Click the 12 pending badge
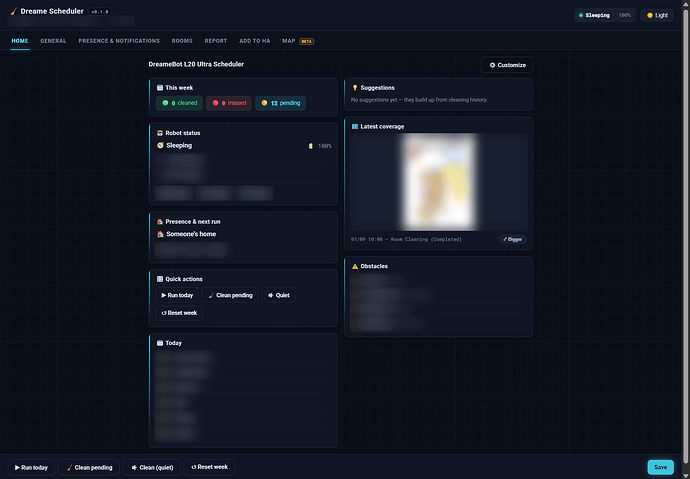690x479 pixels. click(x=280, y=103)
